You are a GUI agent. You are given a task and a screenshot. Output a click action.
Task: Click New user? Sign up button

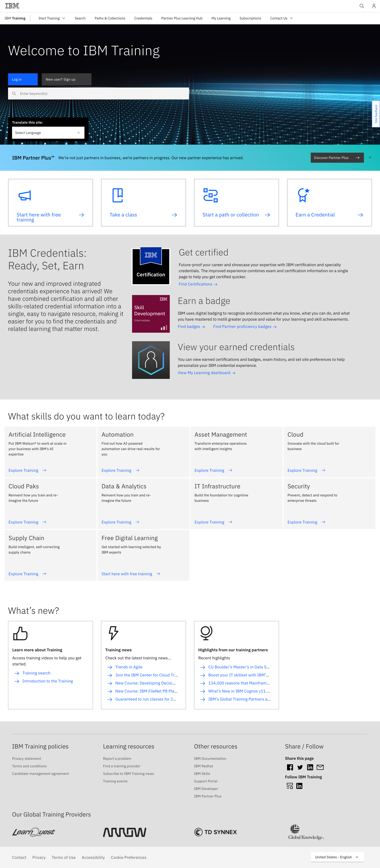[66, 79]
